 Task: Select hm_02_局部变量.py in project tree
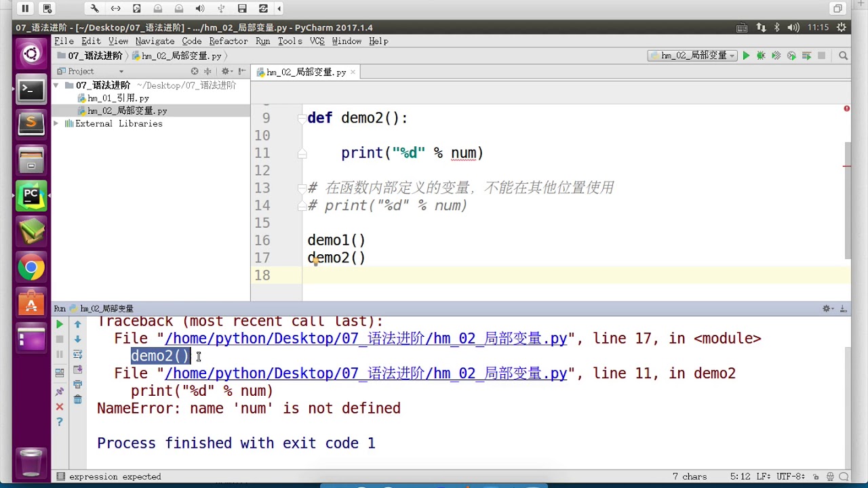point(127,111)
